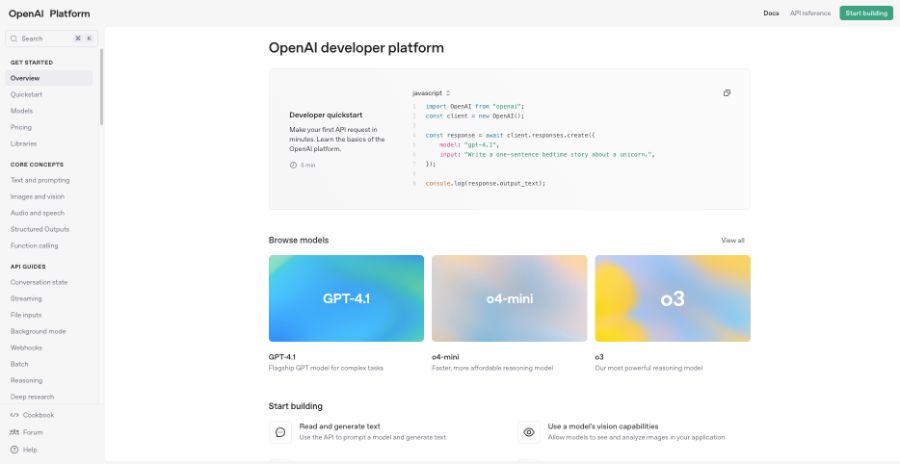Viewport: 900px width, 464px height.
Task: Open the Structured Outputs guide
Action: (x=40, y=229)
